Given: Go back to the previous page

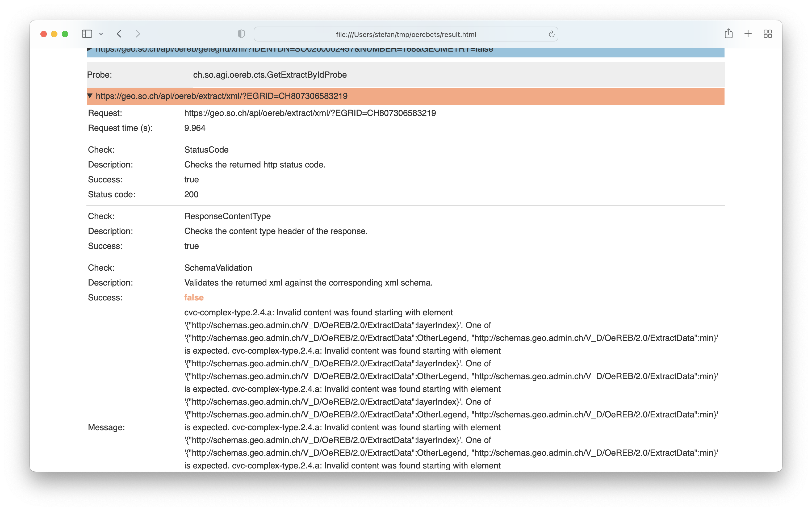Looking at the screenshot, I should click(x=119, y=34).
